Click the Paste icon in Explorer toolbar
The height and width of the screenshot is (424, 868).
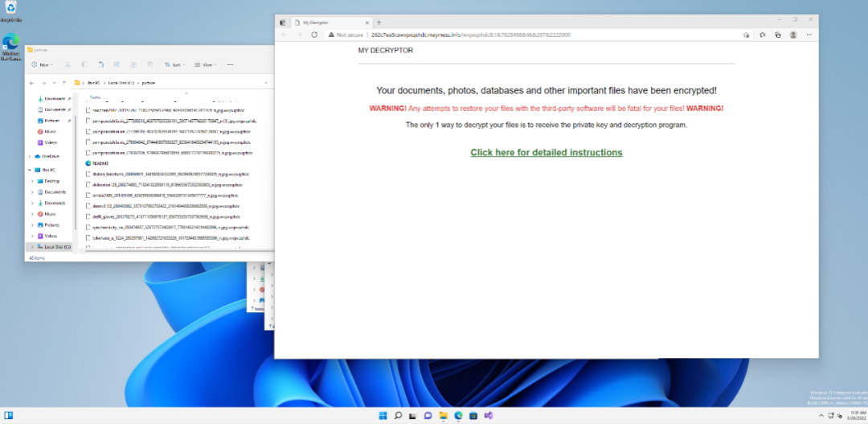click(x=100, y=65)
